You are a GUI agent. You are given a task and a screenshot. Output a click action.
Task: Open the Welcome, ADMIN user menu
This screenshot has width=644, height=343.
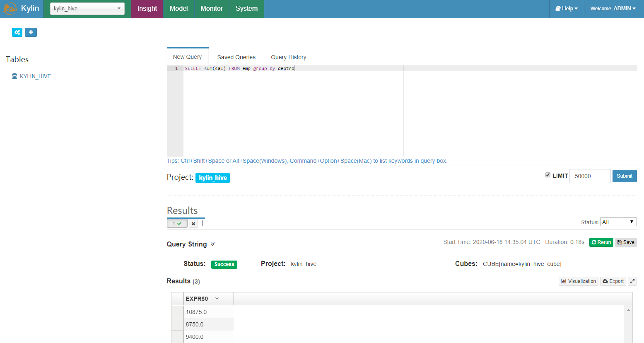[x=613, y=9]
